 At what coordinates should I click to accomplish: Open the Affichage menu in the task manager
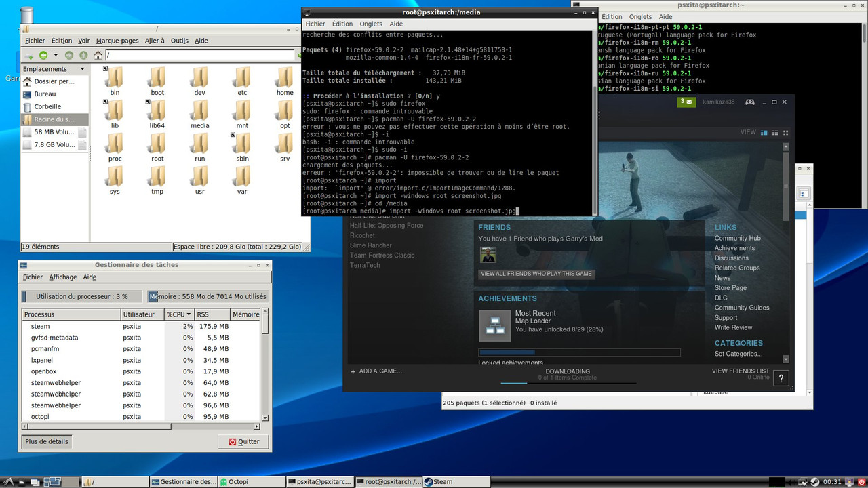63,277
